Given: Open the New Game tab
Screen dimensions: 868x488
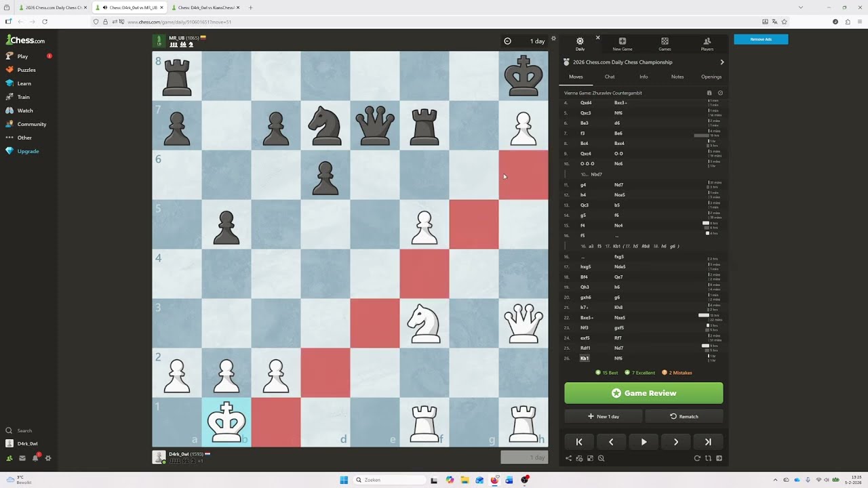Looking at the screenshot, I should [622, 44].
